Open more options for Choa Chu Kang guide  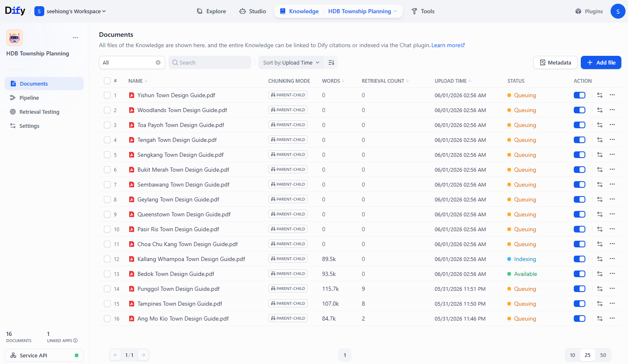pyautogui.click(x=612, y=244)
